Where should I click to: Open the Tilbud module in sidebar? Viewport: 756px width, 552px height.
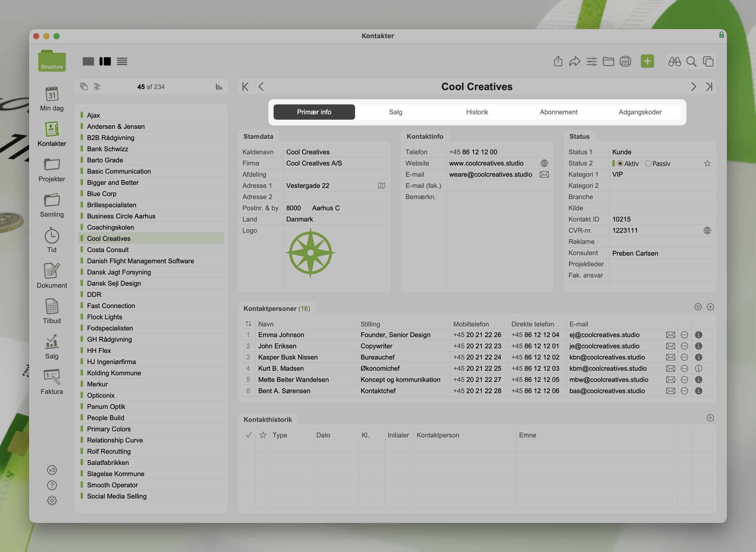pyautogui.click(x=52, y=311)
